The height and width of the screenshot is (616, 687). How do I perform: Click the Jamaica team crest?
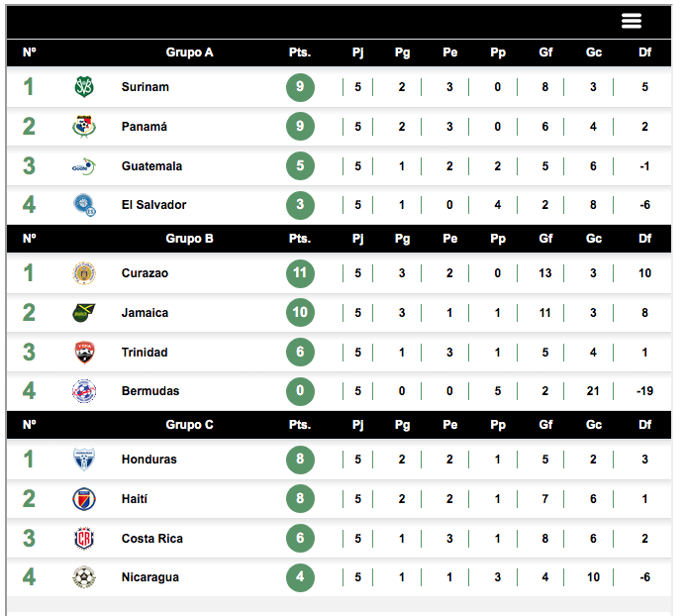coord(84,313)
